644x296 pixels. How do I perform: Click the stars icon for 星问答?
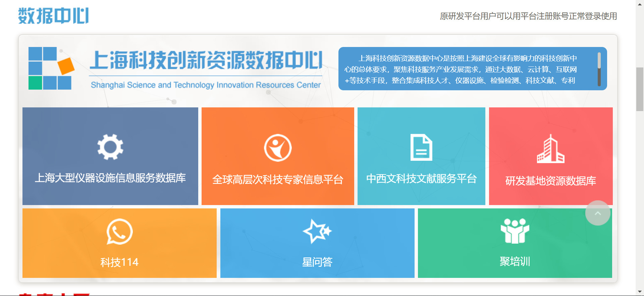[x=317, y=231]
